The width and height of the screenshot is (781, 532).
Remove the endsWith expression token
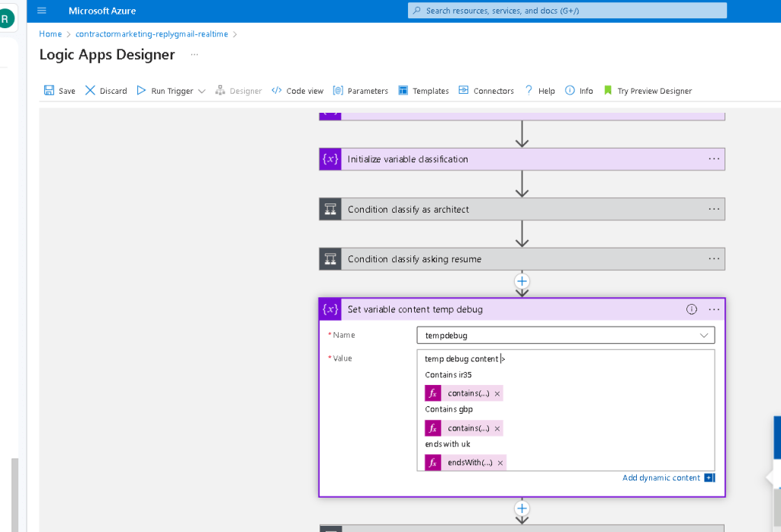[500, 463]
